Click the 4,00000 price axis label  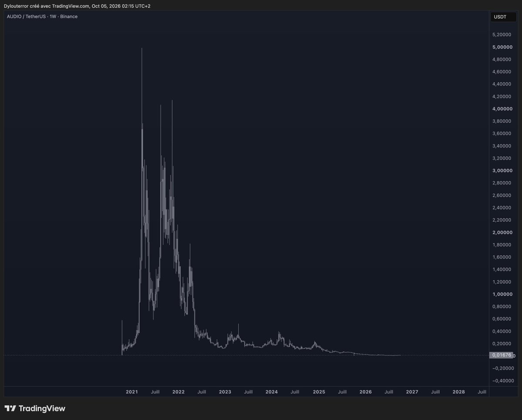pyautogui.click(x=502, y=109)
